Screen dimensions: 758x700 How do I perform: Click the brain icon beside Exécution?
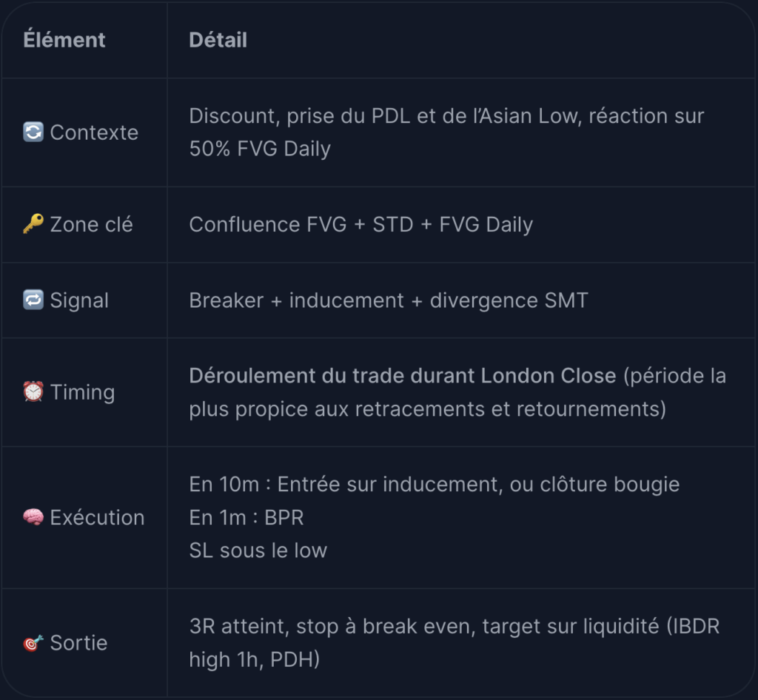point(33,517)
